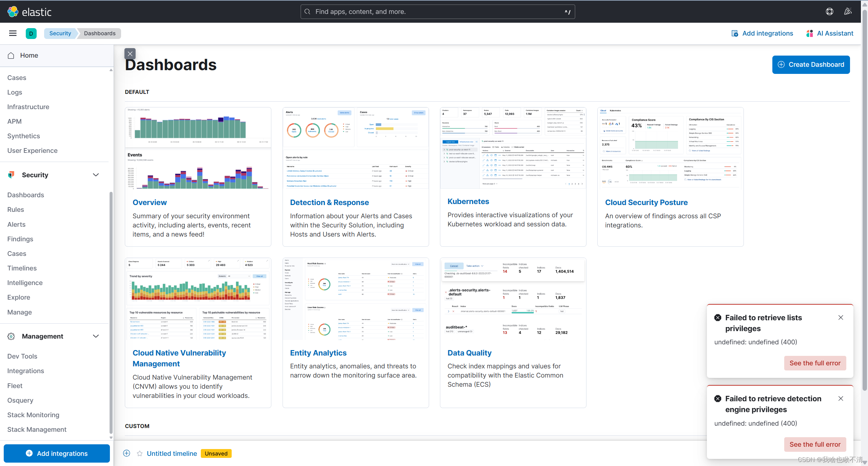Click the Security breadcrumb
The height and width of the screenshot is (466, 868).
click(60, 33)
